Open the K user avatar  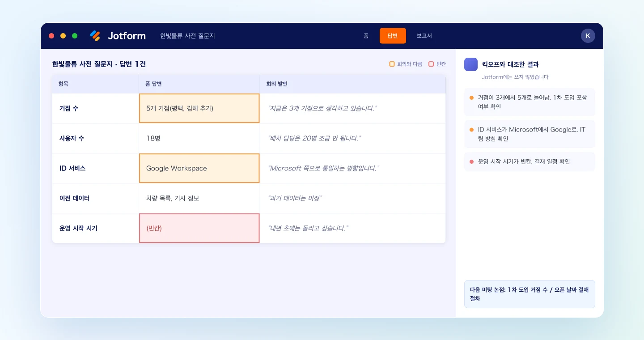588,36
